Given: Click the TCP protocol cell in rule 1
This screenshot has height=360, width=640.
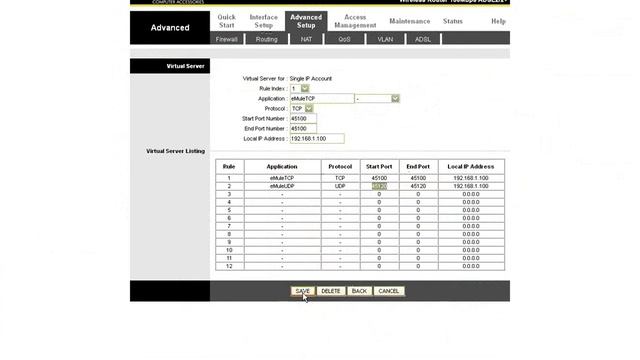Looking at the screenshot, I should pos(340,178).
